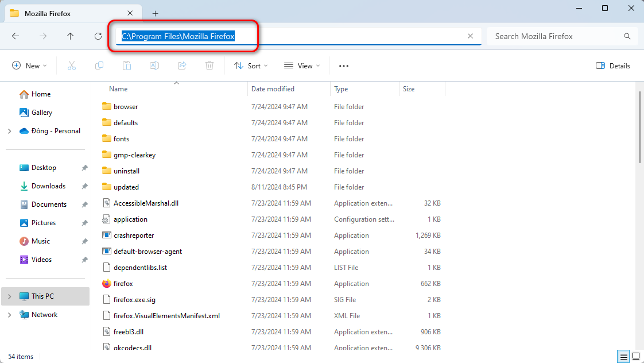Image resolution: width=644 pixels, height=363 pixels.
Task: Open the Sort dropdown menu
Action: (250, 66)
